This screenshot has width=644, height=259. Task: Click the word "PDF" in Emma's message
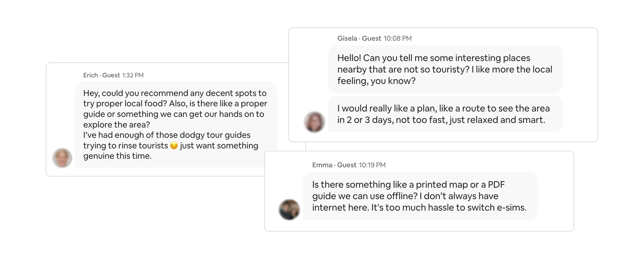pos(496,185)
